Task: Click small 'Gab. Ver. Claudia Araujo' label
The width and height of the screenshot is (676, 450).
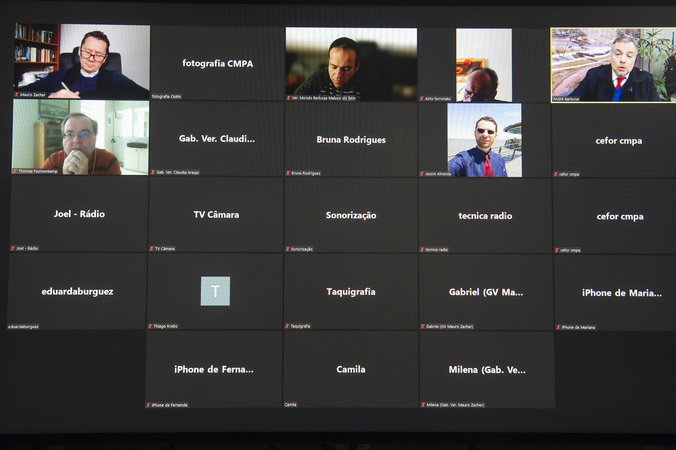Action: [178, 172]
